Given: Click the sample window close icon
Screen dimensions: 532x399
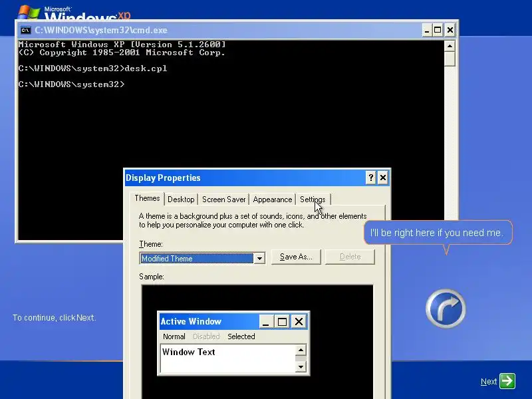Looking at the screenshot, I should pos(299,321).
